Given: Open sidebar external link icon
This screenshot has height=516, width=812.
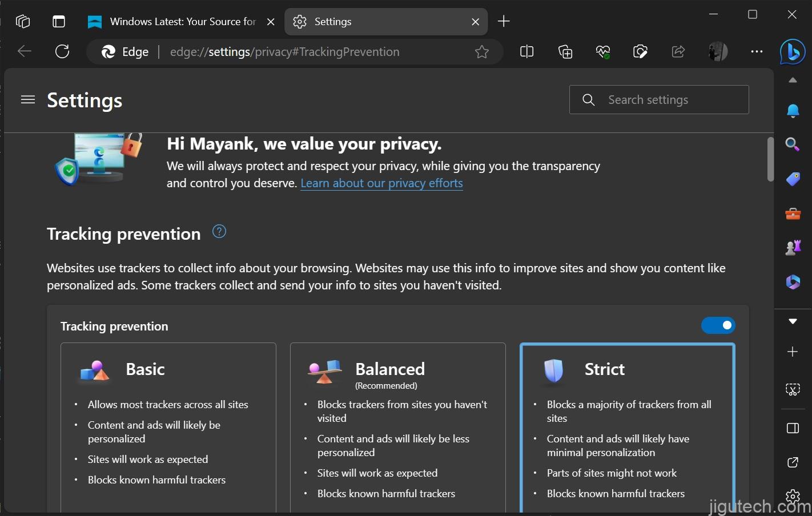Looking at the screenshot, I should coord(793,462).
